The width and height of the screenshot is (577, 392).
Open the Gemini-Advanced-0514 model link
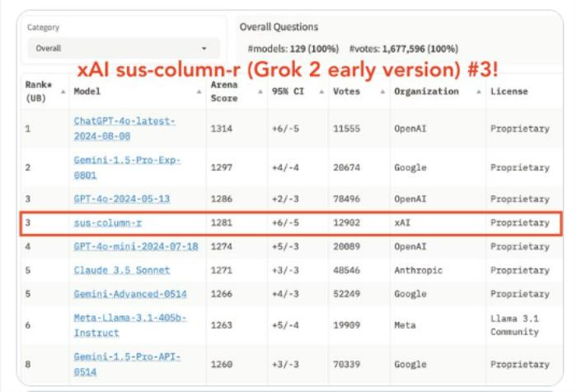click(130, 294)
